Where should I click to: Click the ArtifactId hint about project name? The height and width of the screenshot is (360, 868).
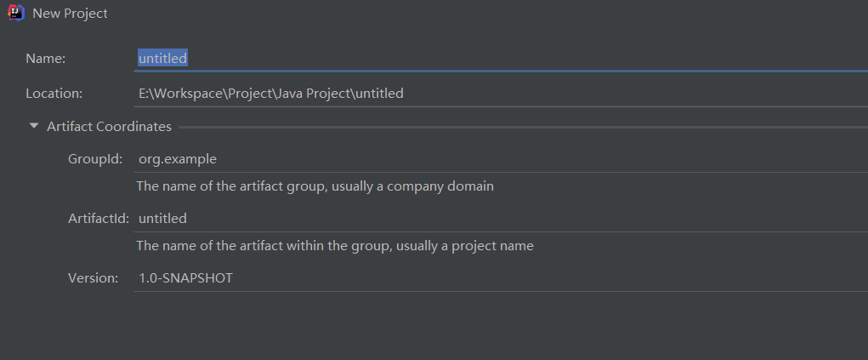(x=334, y=246)
